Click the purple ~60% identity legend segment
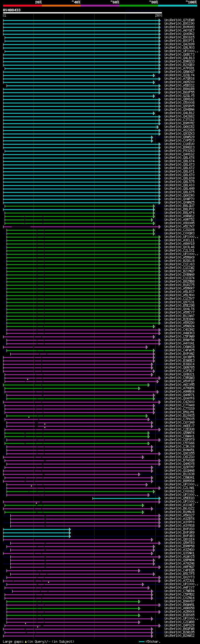Screen dimensions: 200x644 point(100,5)
